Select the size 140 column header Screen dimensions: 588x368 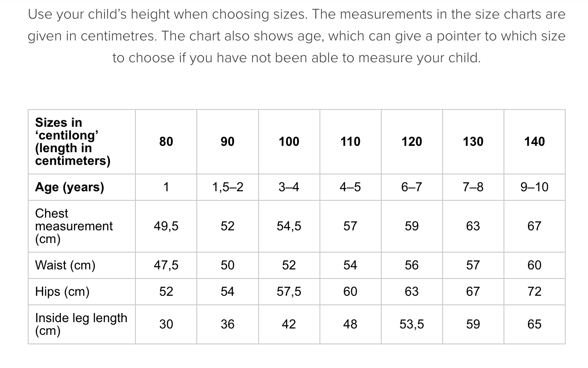(x=534, y=142)
